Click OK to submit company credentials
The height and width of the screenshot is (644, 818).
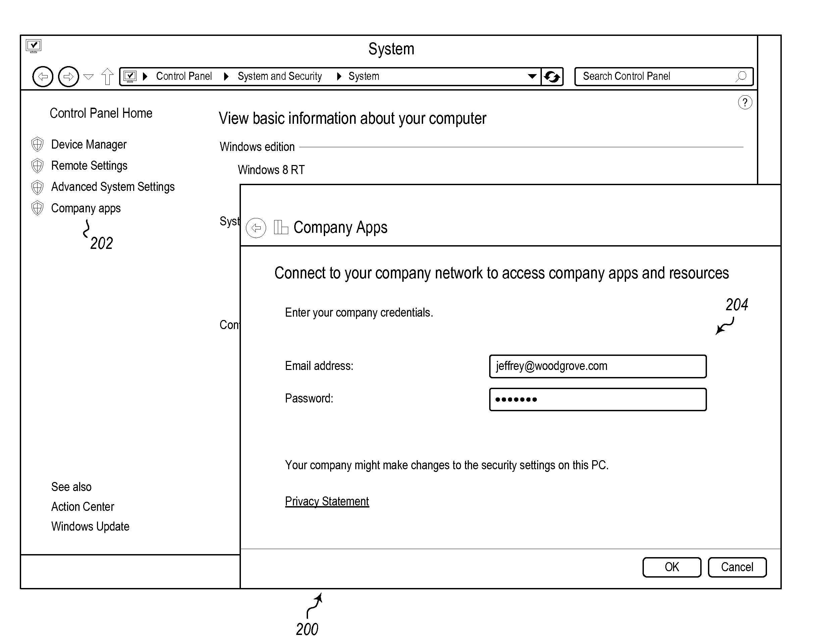click(673, 566)
